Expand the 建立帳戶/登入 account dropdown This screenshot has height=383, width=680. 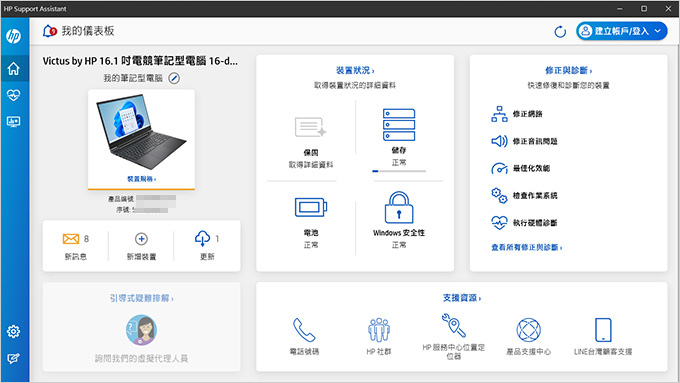621,31
